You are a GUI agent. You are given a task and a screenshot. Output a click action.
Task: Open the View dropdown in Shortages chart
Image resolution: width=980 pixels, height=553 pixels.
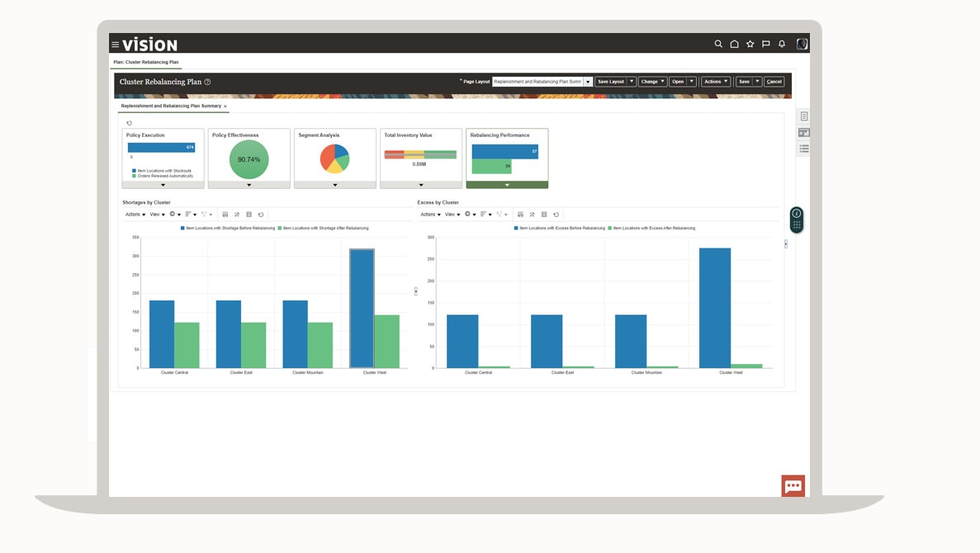coord(155,214)
